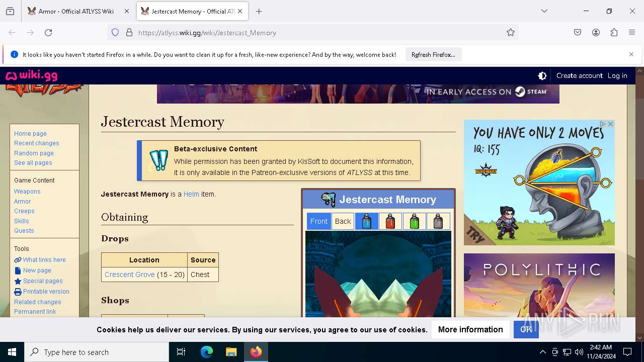Viewport: 644px width, 362px height.
Task: Open Related changes link
Action: point(38,302)
